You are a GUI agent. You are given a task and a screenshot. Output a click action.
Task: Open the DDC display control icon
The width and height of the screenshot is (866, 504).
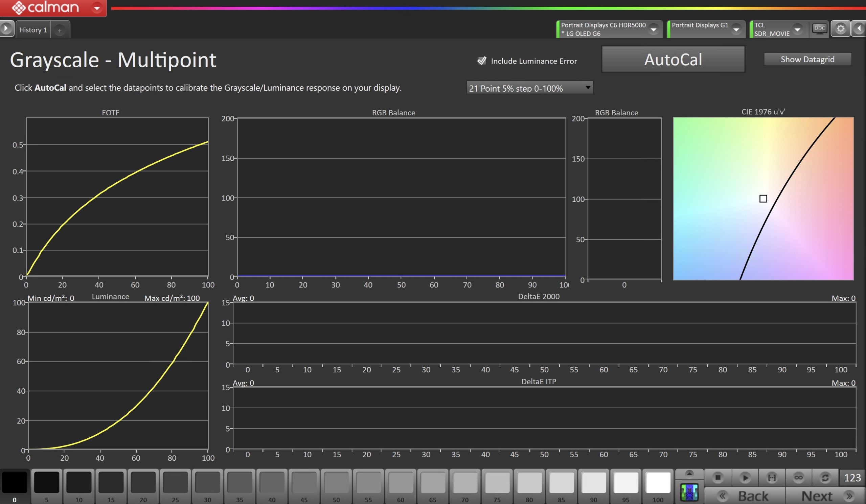click(x=819, y=28)
